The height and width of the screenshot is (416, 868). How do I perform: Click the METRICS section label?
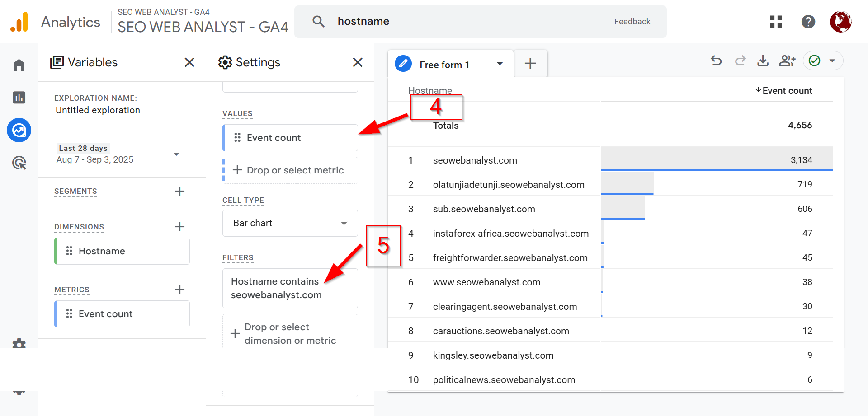[72, 290]
